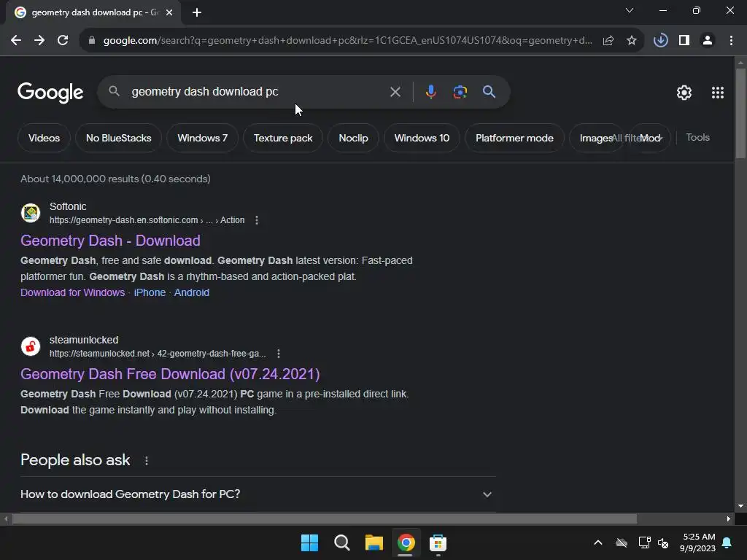Click the URL address bar
Viewport: 747px width, 560px height.
point(347,41)
